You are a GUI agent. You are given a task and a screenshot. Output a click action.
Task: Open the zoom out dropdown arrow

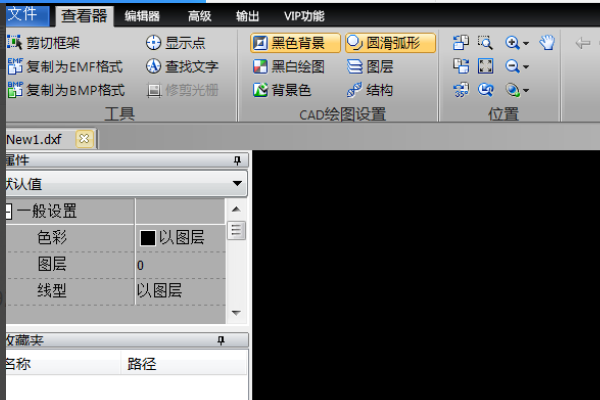[526, 67]
